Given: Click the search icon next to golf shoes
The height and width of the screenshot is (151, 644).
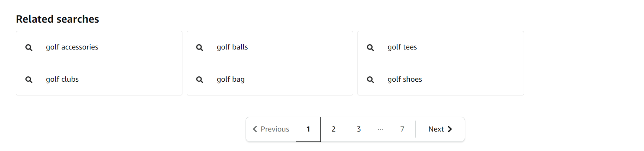Looking at the screenshot, I should [371, 80].
